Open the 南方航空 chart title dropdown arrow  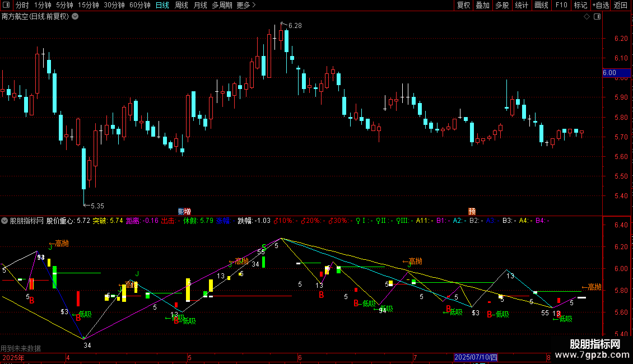tap(75, 17)
